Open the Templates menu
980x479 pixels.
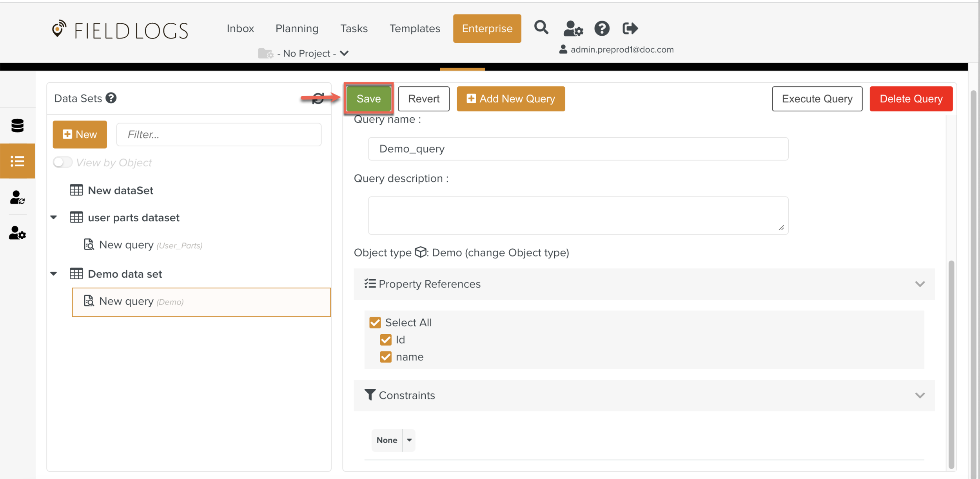[x=414, y=29]
